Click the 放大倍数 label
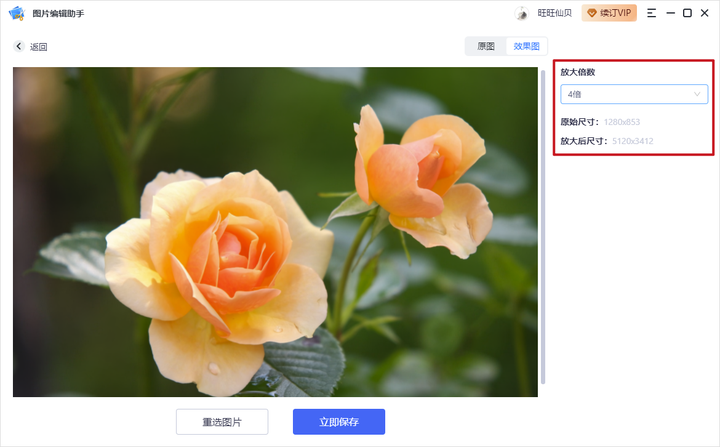This screenshot has height=447, width=720. [578, 72]
